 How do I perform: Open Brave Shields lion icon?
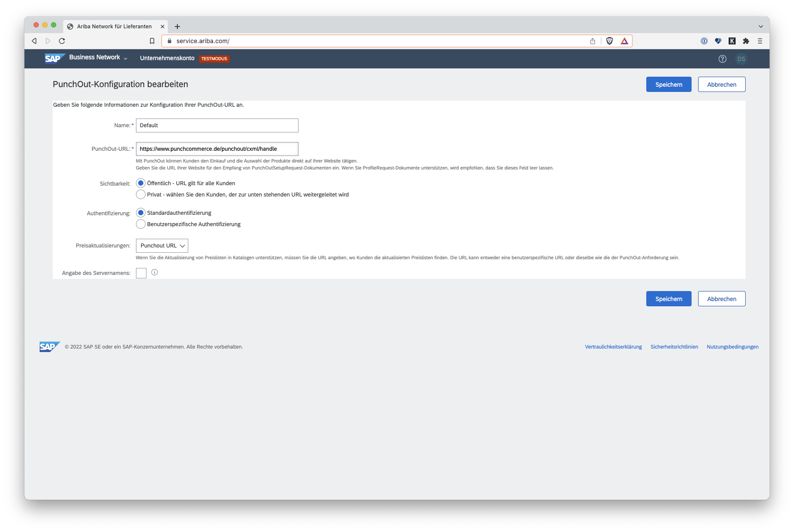coord(610,41)
